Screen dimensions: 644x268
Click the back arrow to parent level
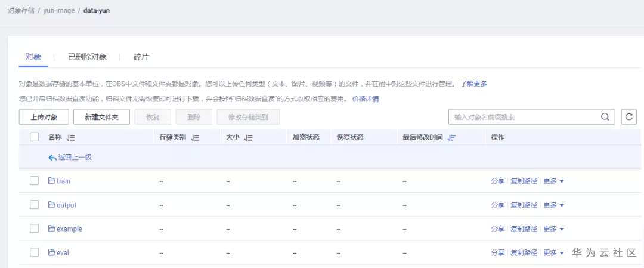pos(52,158)
